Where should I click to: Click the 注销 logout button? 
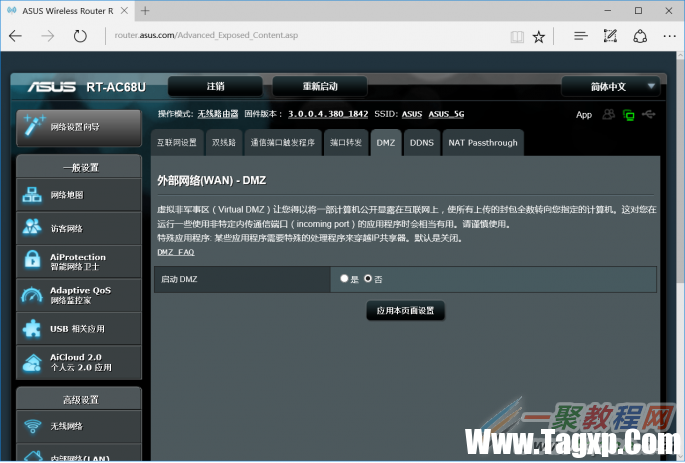[215, 86]
